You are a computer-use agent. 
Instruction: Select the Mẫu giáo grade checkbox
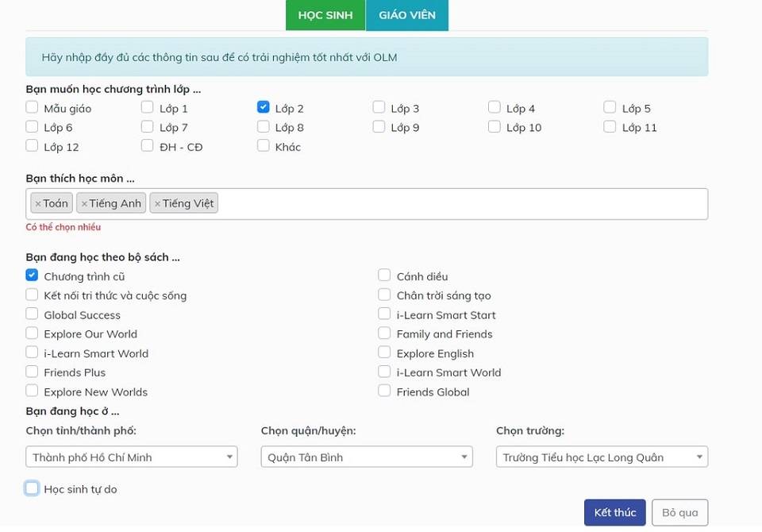[32, 107]
